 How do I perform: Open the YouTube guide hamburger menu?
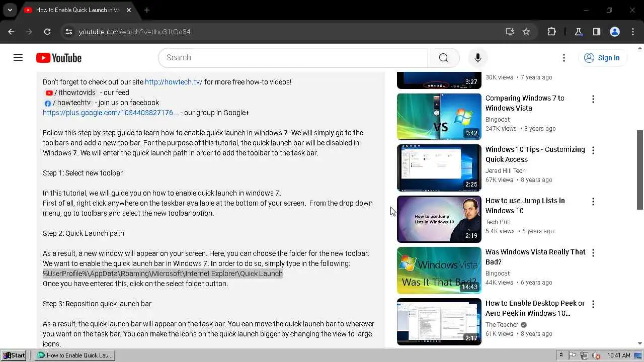(x=18, y=58)
